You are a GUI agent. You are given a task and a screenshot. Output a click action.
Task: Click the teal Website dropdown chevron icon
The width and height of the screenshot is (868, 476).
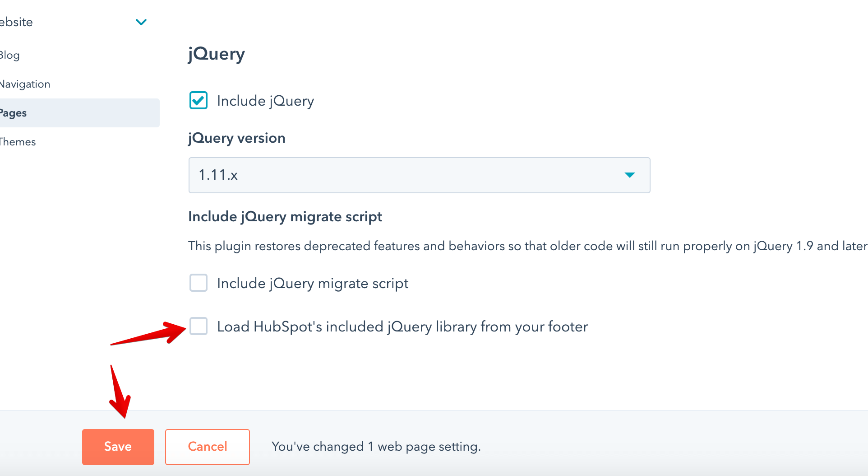tap(141, 22)
